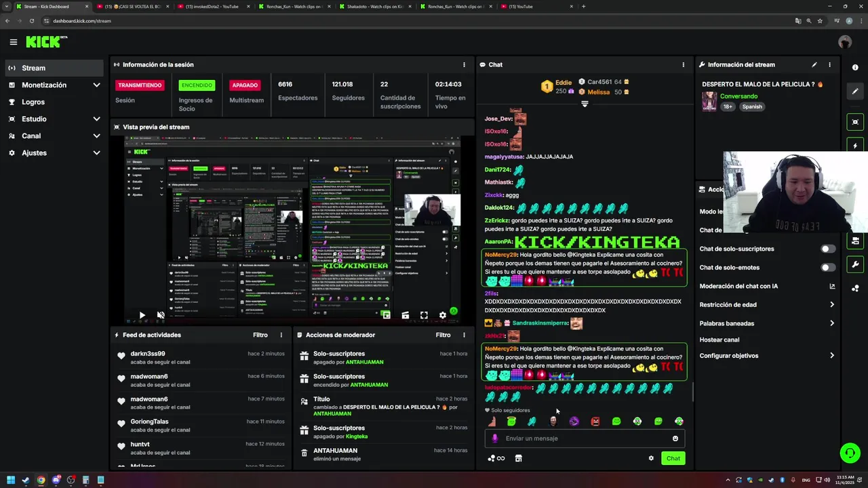Focus the Enviar un mensaje field
Image resolution: width=868 pixels, height=488 pixels.
[583, 439]
